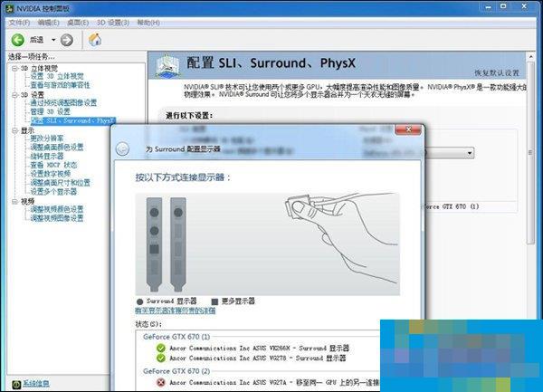Open the dropdown behind the Surround dialog
Image resolution: width=543 pixels, height=392 pixels.
[x=470, y=153]
